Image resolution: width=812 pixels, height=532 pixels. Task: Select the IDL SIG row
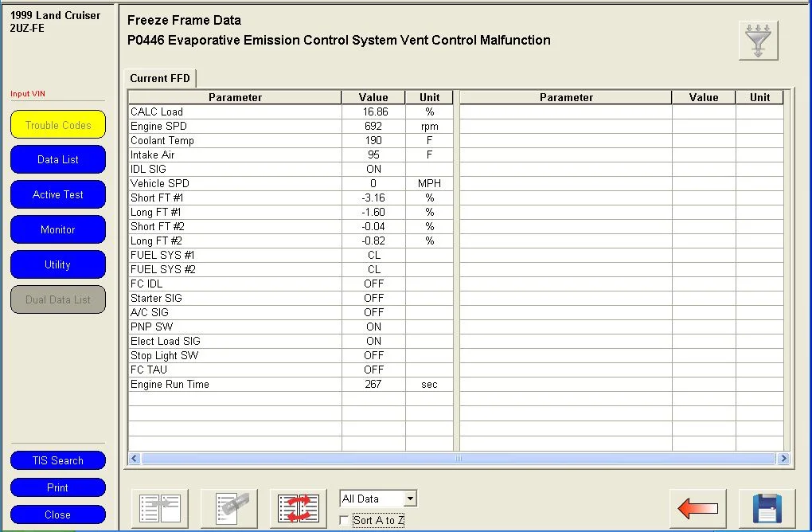coord(291,170)
